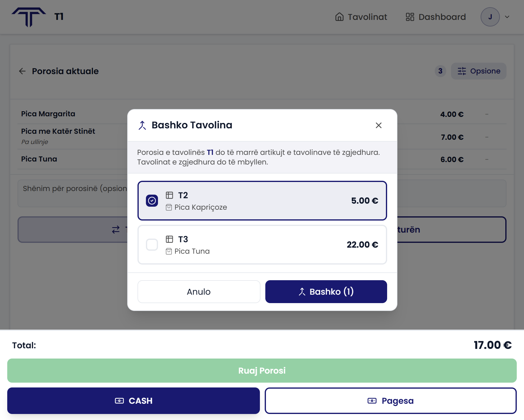Click the back arrow beside Porosia aktuale
The width and height of the screenshot is (524, 420).
(22, 71)
